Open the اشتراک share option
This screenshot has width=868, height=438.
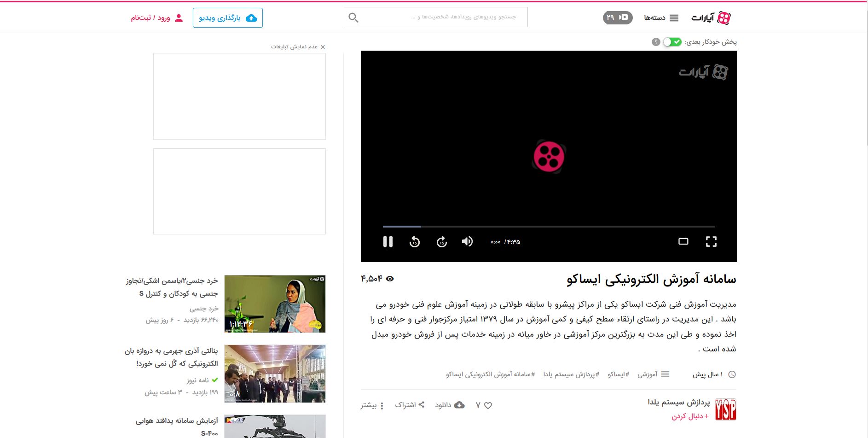pyautogui.click(x=410, y=405)
